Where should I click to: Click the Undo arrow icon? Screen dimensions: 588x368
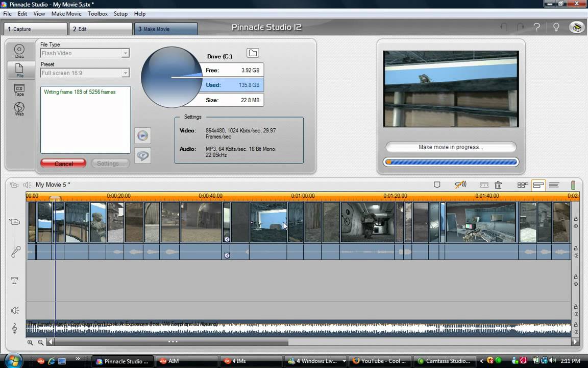pos(504,27)
